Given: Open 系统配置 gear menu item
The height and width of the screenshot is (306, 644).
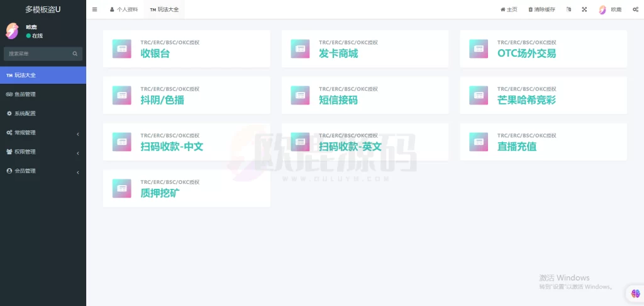Looking at the screenshot, I should click(43, 113).
